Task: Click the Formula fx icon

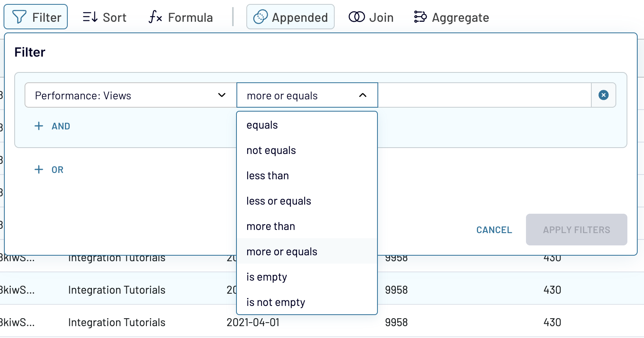Action: click(155, 17)
